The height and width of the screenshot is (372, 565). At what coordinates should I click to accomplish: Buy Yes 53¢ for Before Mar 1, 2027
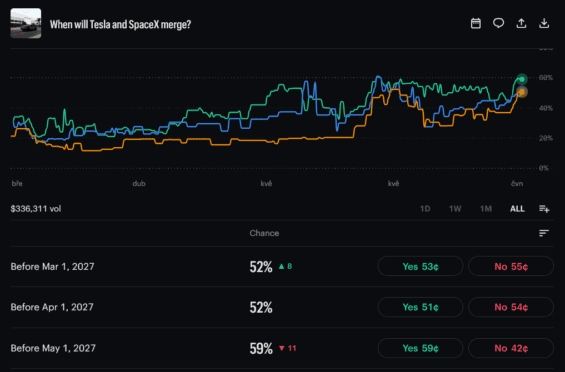pyautogui.click(x=420, y=266)
